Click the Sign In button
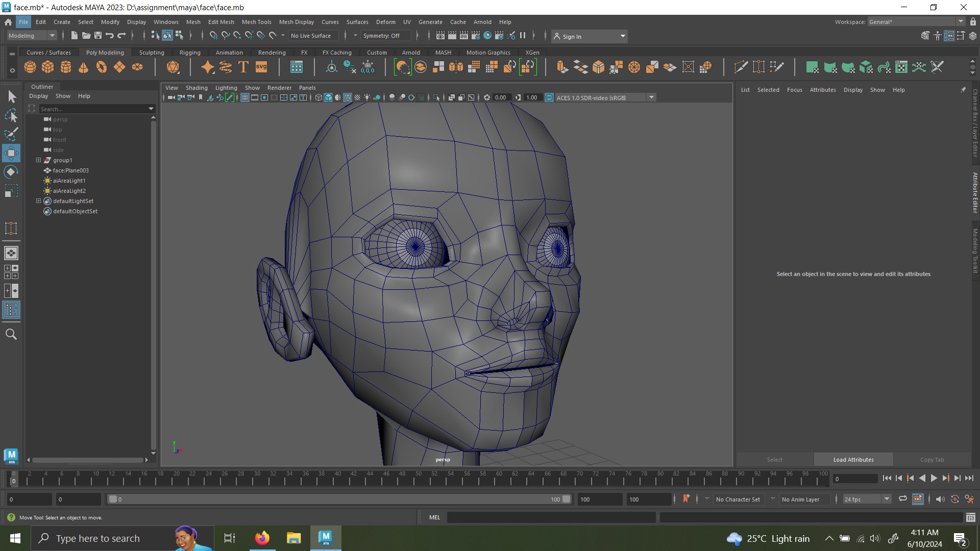Image resolution: width=980 pixels, height=551 pixels. [x=590, y=36]
